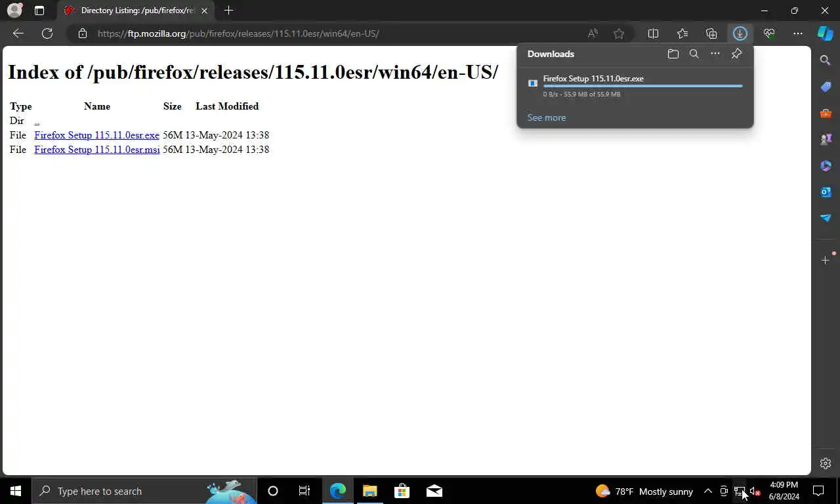Click the taskbar search box

(x=144, y=491)
